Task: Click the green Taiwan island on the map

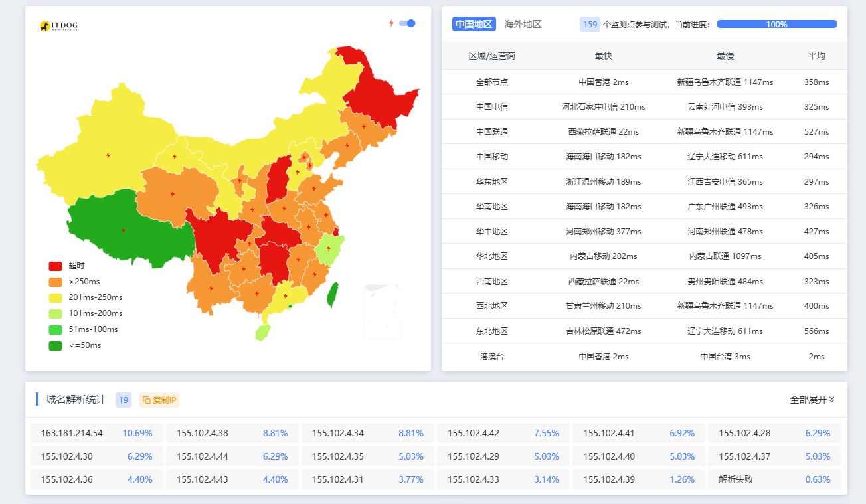Action: click(333, 295)
